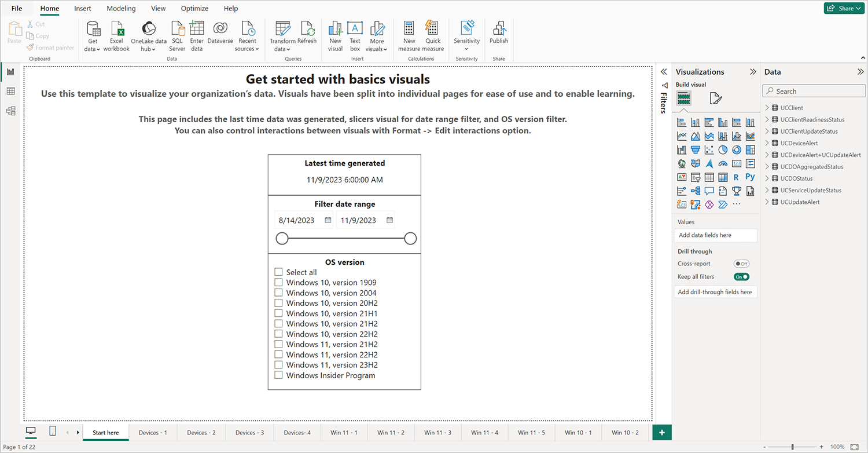
Task: Turn off the Keep all filters toggle
Action: [x=741, y=276]
